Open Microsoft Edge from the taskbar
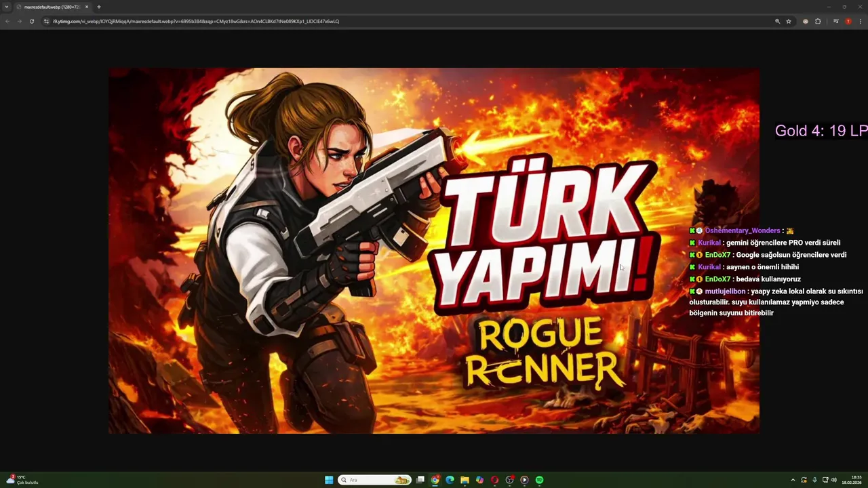The width and height of the screenshot is (868, 488). [450, 480]
